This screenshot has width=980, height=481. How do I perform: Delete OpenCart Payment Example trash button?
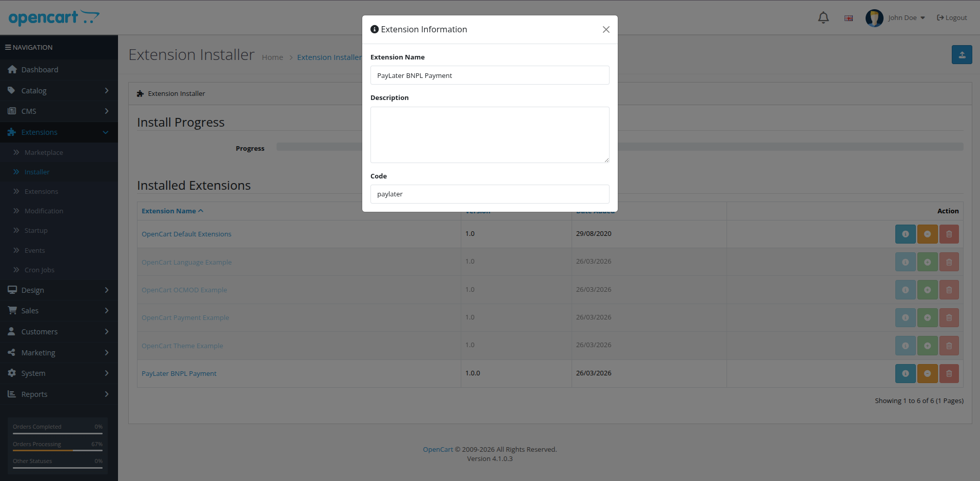[949, 317]
